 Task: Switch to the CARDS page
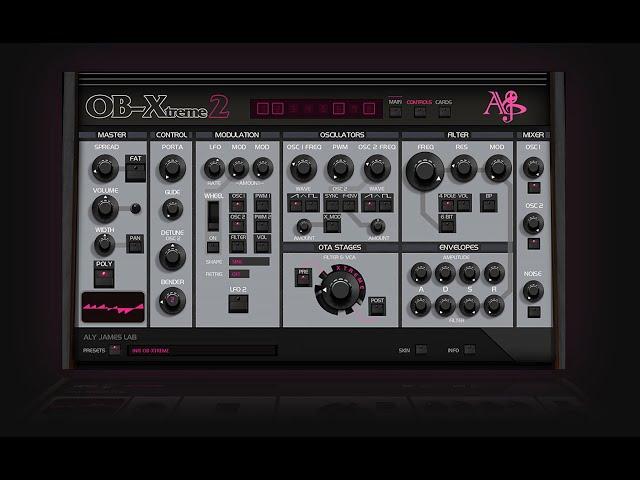[444, 112]
